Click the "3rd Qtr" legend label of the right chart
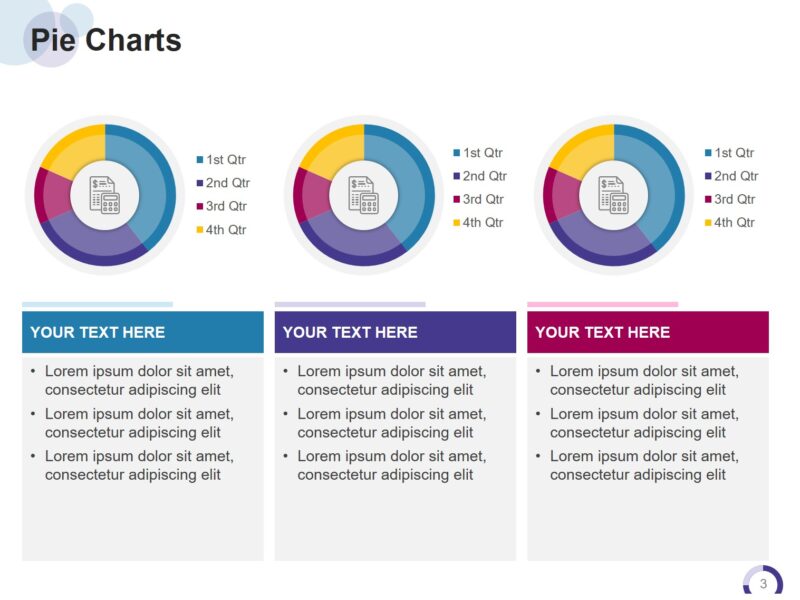The width and height of the screenshot is (800, 600). pyautogui.click(x=734, y=199)
